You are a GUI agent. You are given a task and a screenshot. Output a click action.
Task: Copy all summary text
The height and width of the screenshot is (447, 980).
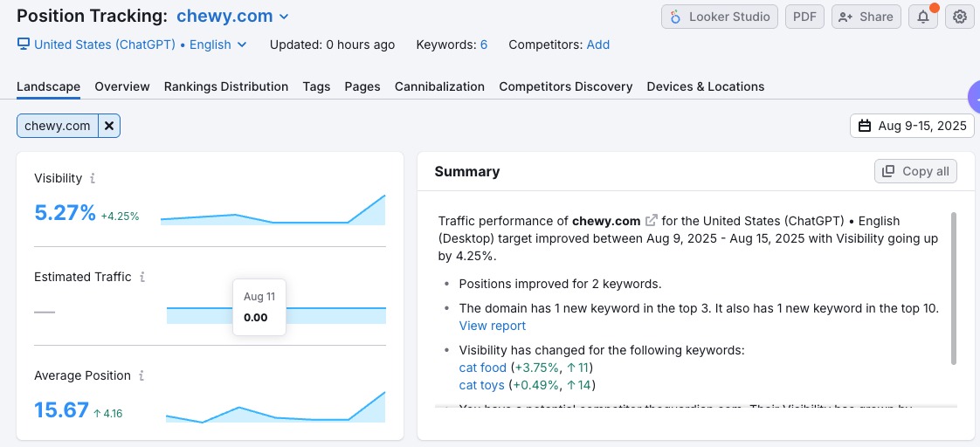tap(915, 171)
